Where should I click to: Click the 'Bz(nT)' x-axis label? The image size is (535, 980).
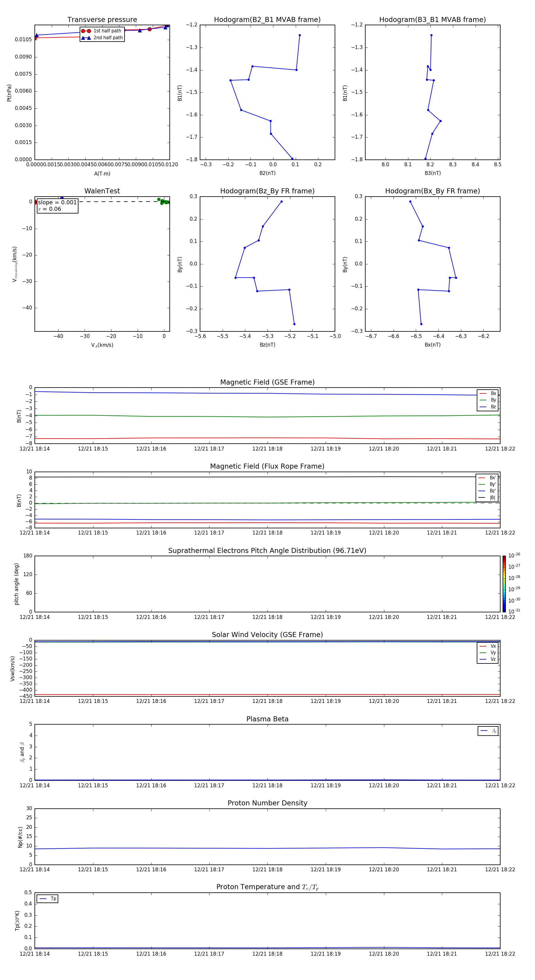pos(267,345)
